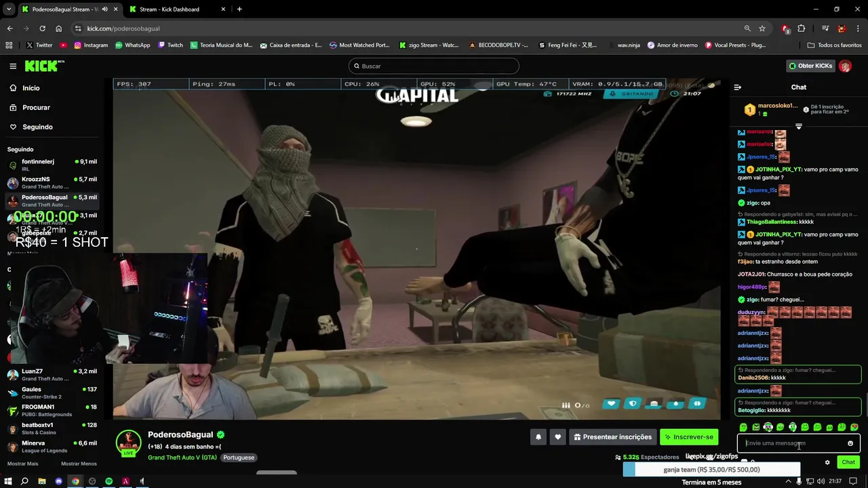Open browser extensions puzzle icon
This screenshot has height=488, width=868.
[x=802, y=28]
